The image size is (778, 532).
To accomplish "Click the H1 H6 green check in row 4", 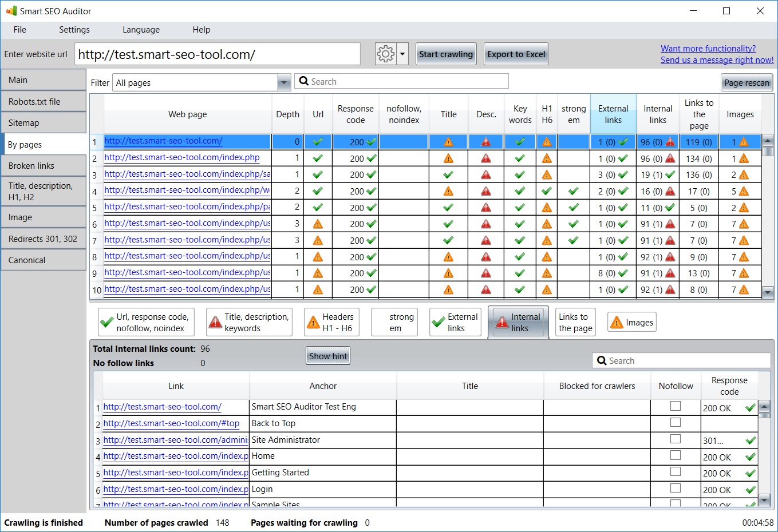I will click(547, 191).
